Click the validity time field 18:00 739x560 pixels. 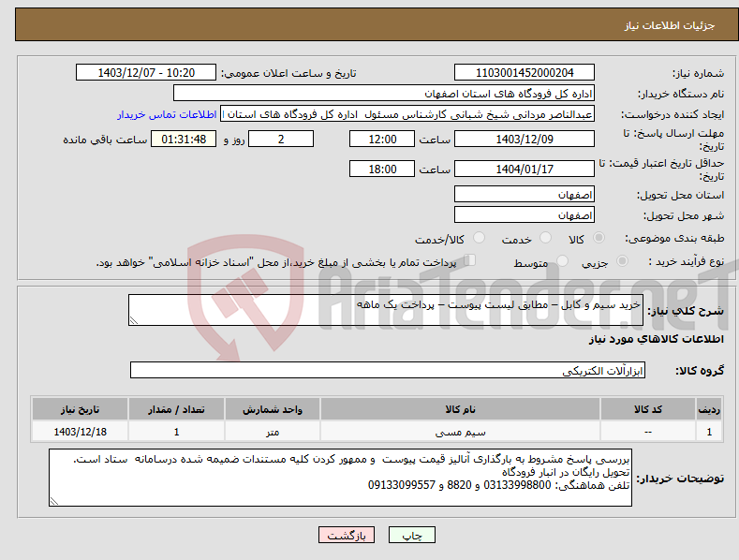click(x=382, y=169)
